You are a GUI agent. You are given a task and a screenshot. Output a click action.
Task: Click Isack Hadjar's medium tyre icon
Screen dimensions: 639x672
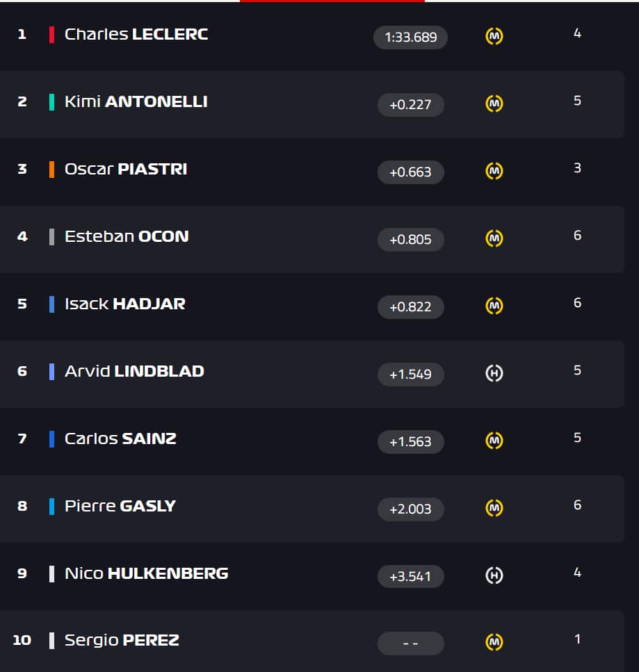[x=494, y=306]
